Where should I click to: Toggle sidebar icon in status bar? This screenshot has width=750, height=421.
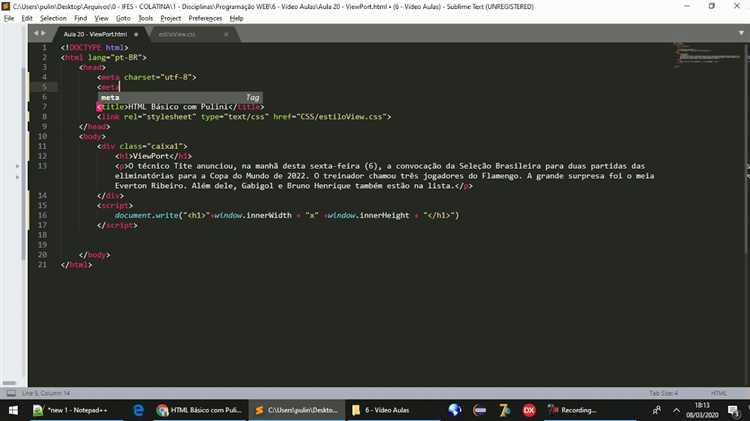coord(11,393)
